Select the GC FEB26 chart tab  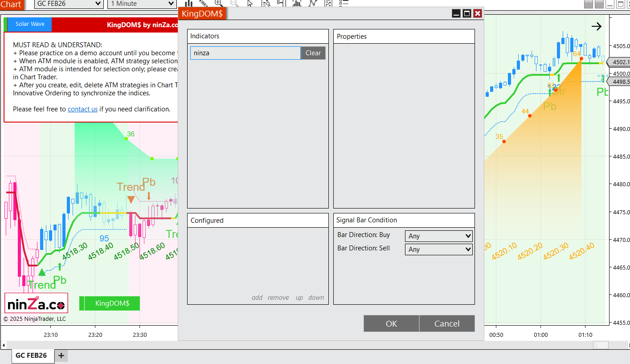coord(31,356)
